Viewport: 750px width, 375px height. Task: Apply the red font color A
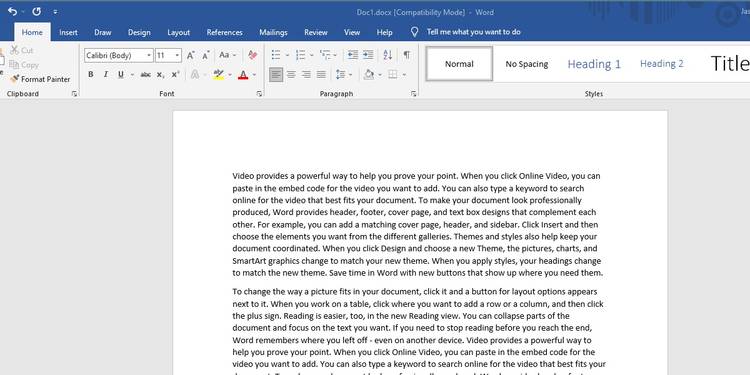[x=243, y=75]
